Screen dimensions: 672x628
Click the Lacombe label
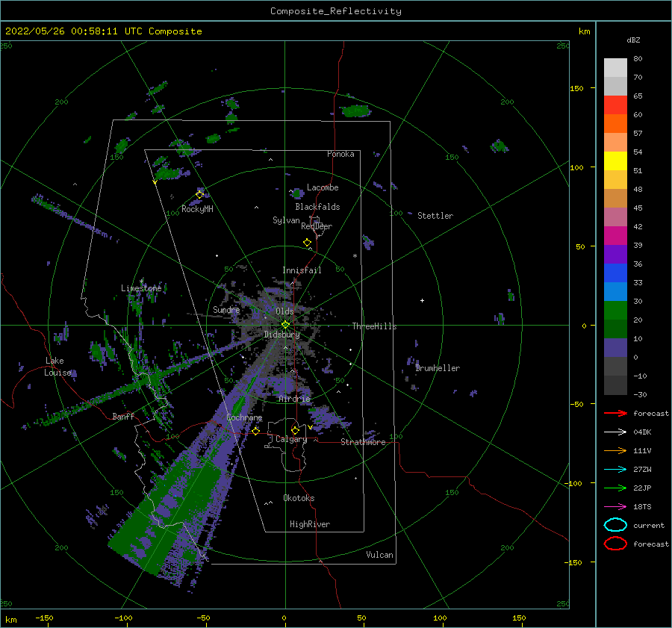pyautogui.click(x=323, y=187)
